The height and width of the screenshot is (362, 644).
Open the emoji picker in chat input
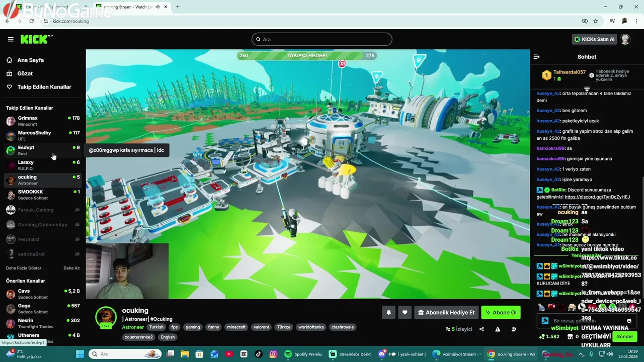[x=629, y=321]
